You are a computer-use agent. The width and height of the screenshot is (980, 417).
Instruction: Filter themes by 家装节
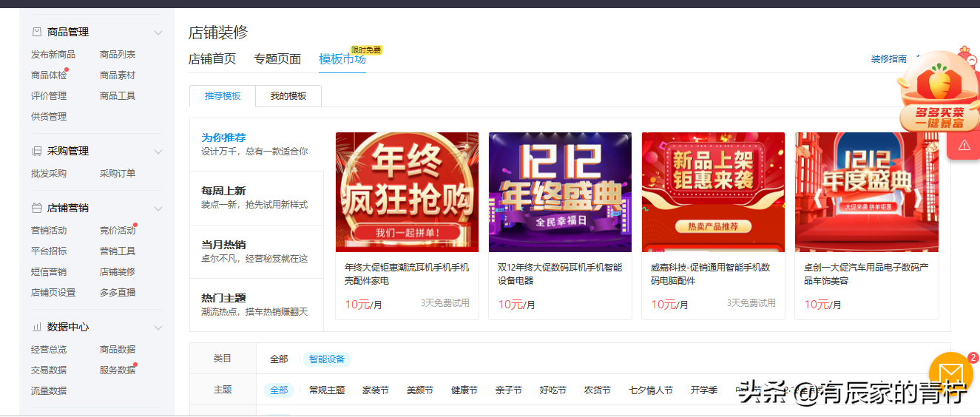point(376,390)
